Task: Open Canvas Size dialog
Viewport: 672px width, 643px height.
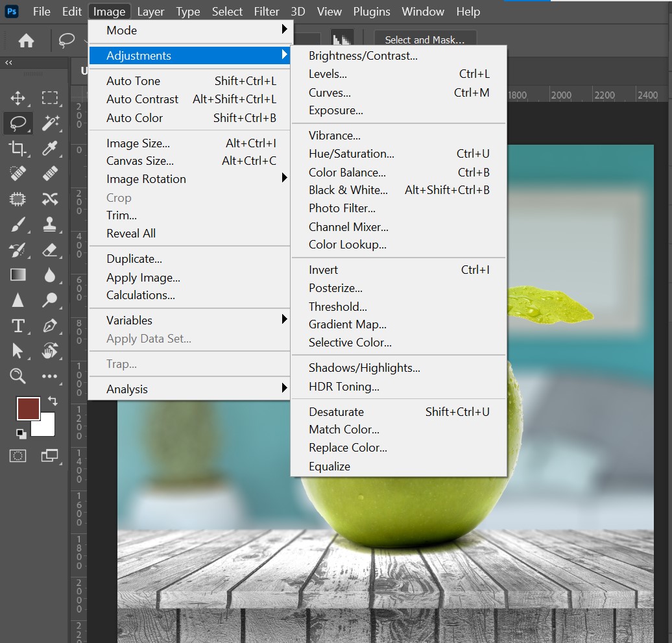Action: (x=191, y=161)
